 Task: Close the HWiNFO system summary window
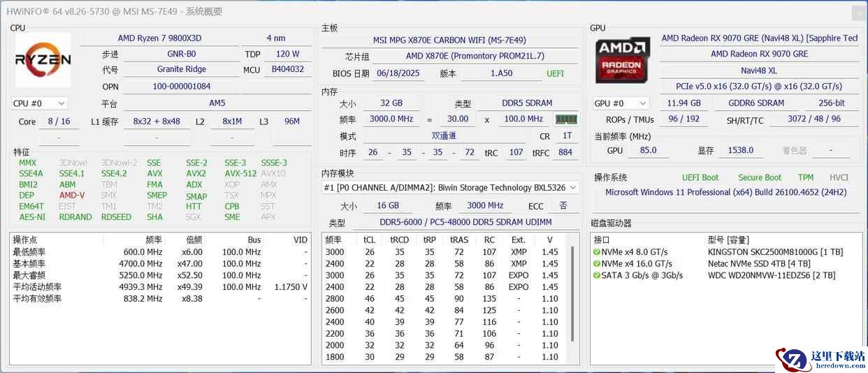859,13
